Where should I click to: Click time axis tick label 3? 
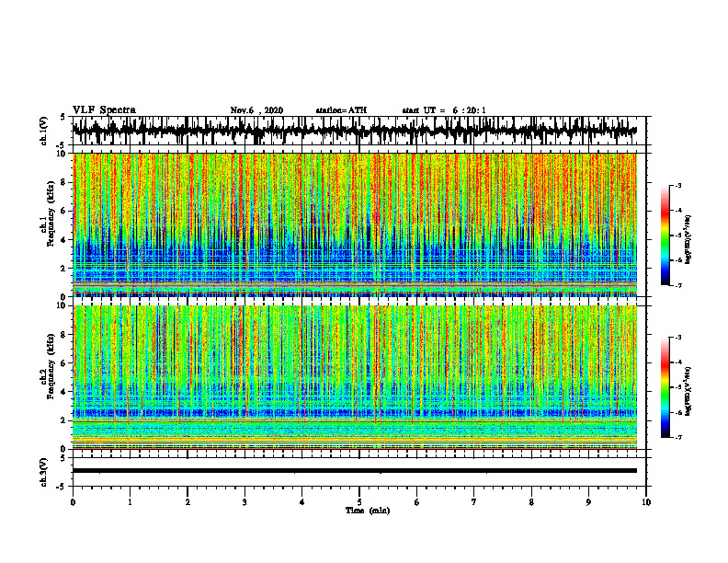click(245, 502)
